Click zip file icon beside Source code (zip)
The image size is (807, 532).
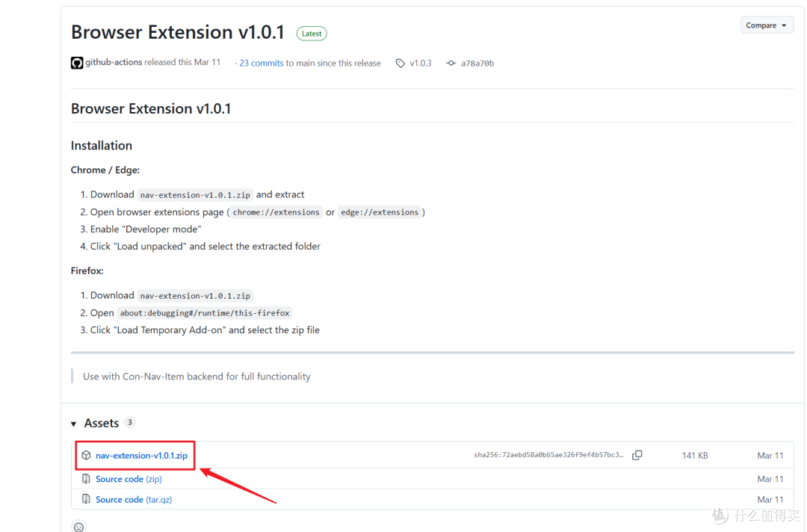(x=86, y=479)
